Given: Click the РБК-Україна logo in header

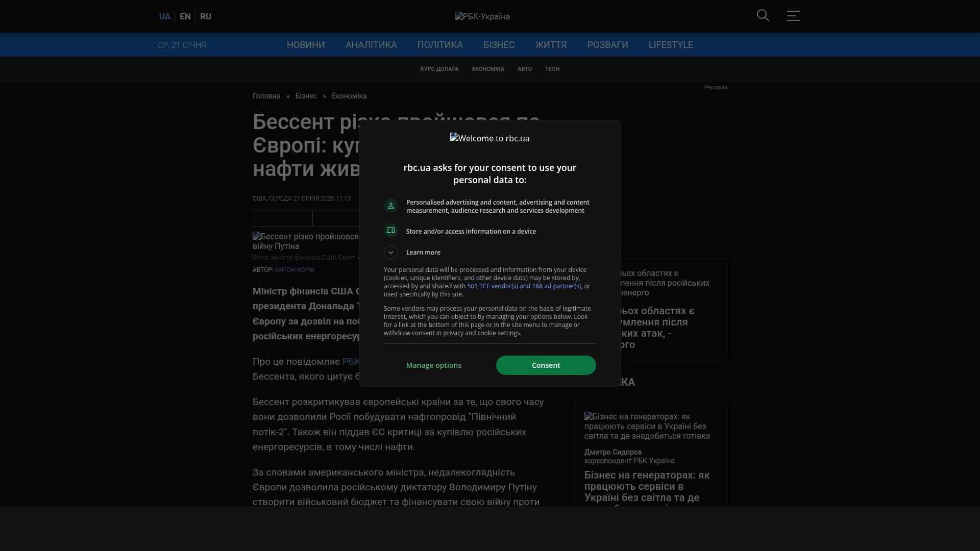Looking at the screenshot, I should [x=482, y=17].
